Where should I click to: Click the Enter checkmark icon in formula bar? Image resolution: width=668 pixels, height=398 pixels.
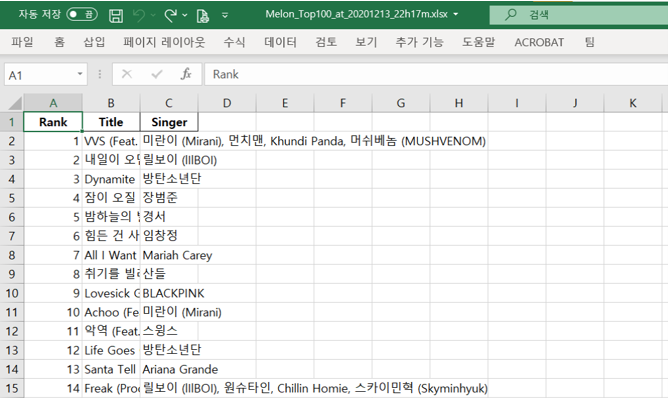[x=157, y=74]
